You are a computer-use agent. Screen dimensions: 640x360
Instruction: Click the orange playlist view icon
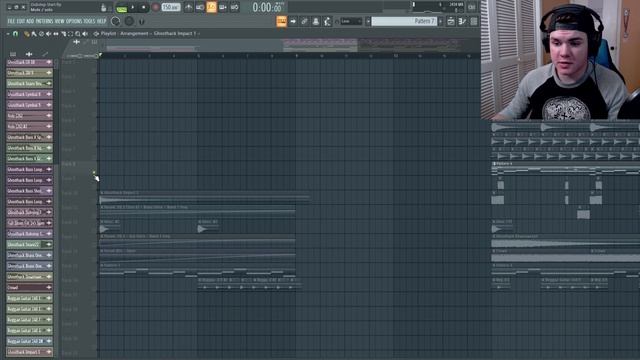[282, 21]
